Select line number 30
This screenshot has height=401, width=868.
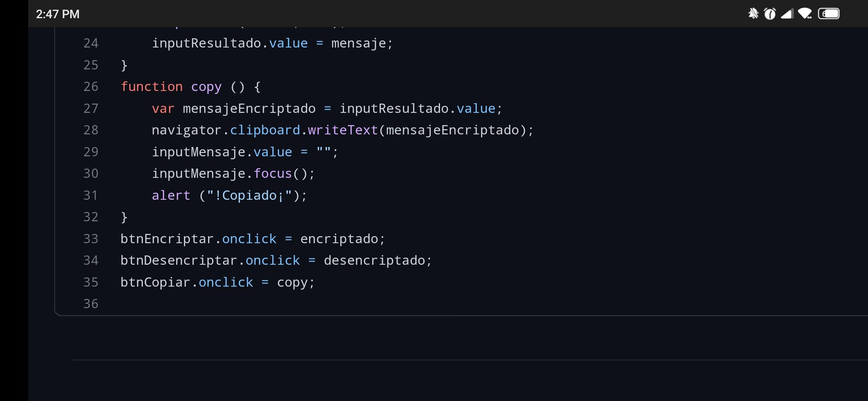(x=91, y=174)
